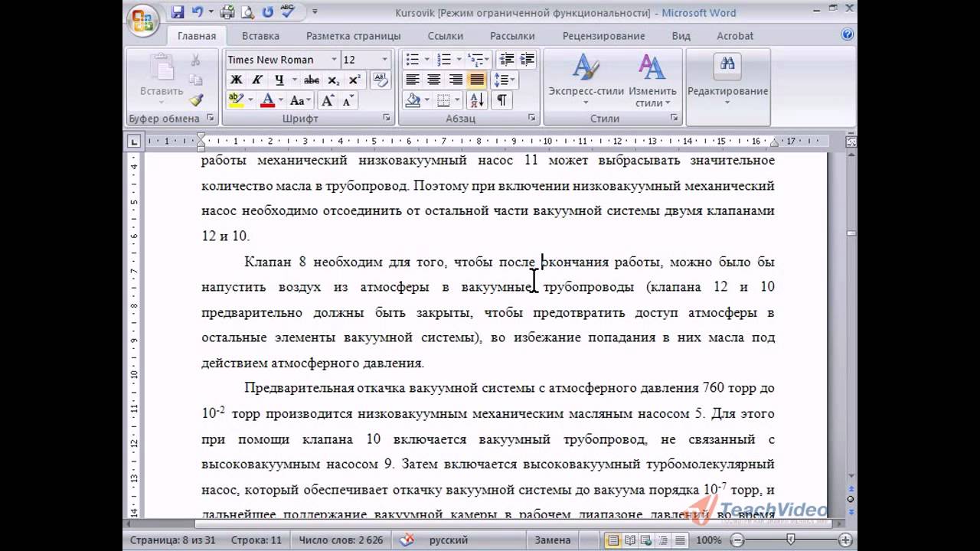Click the zoom out minus button
The image size is (980, 551).
click(736, 540)
